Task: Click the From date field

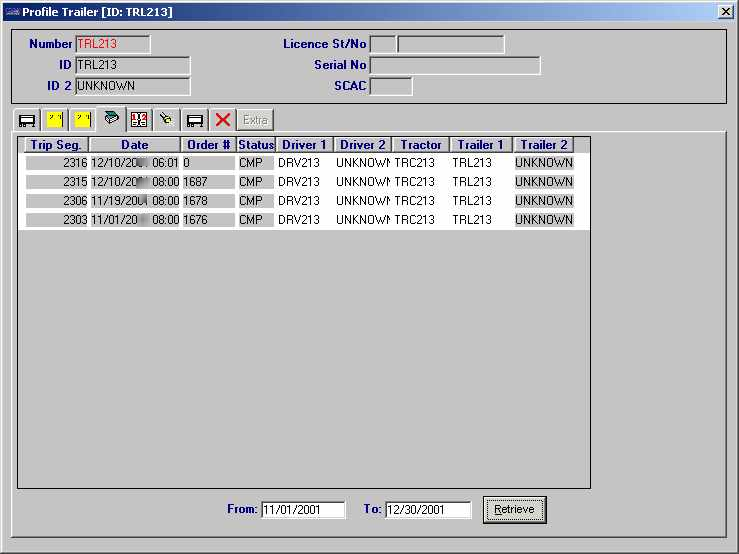Action: pos(303,510)
